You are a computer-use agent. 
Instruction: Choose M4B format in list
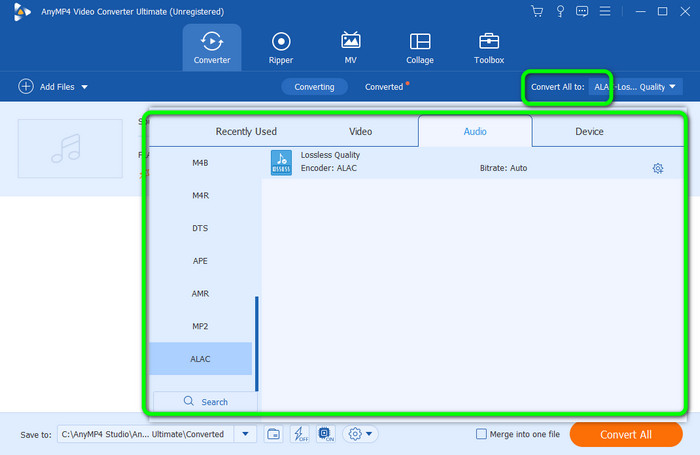coord(200,163)
